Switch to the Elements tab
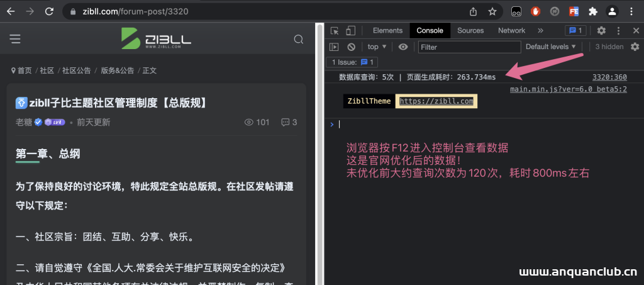This screenshot has width=644, height=285. [x=387, y=30]
